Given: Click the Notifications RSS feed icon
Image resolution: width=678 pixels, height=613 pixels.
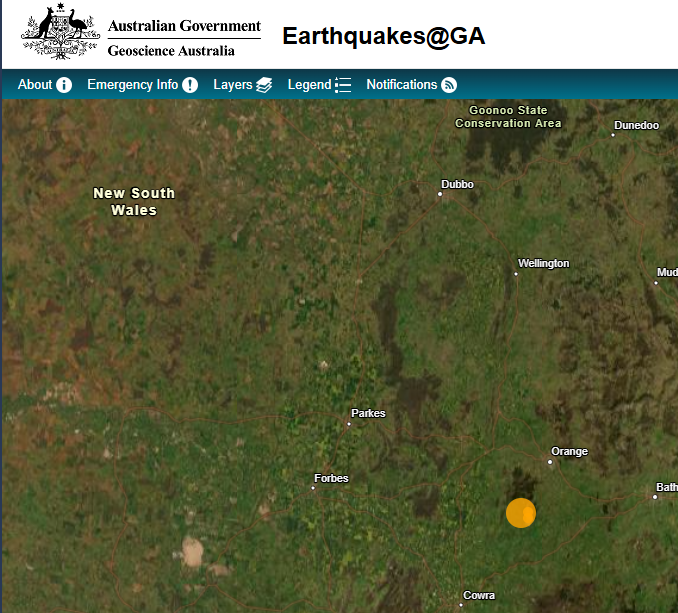Looking at the screenshot, I should click(449, 85).
